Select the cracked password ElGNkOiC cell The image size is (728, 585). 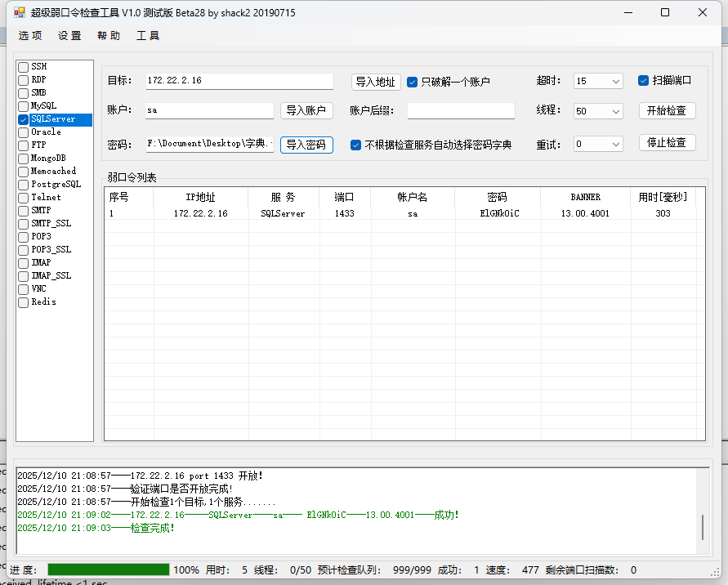[499, 213]
